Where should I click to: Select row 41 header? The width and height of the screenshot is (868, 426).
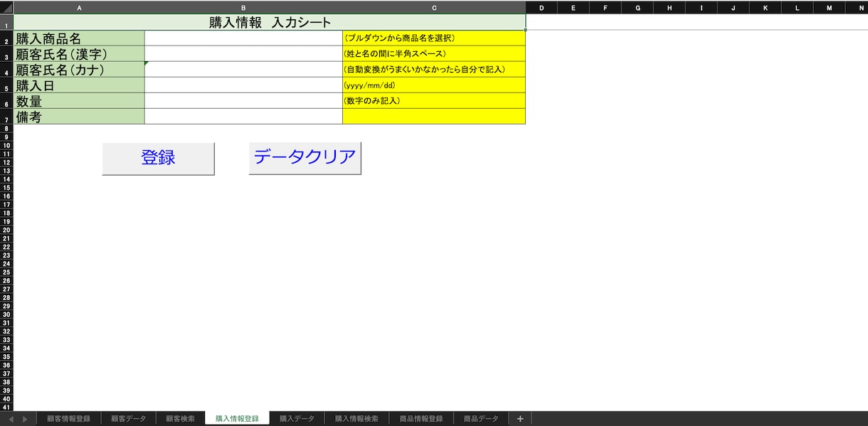click(6, 408)
